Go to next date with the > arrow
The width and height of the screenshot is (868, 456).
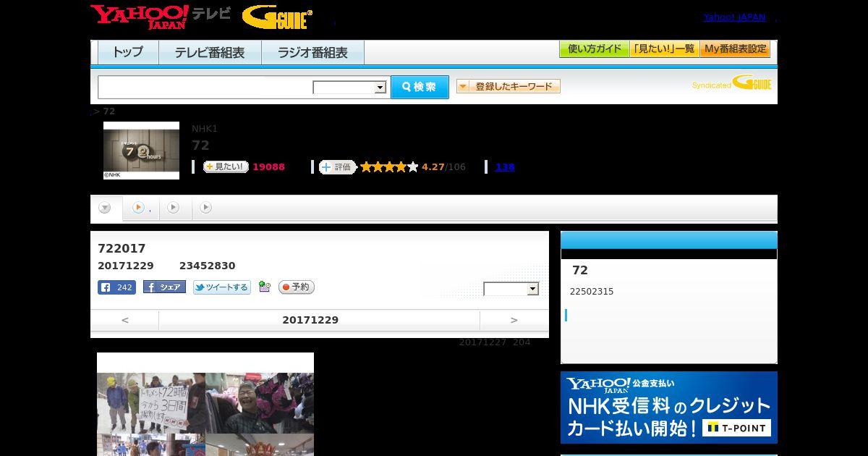point(514,320)
